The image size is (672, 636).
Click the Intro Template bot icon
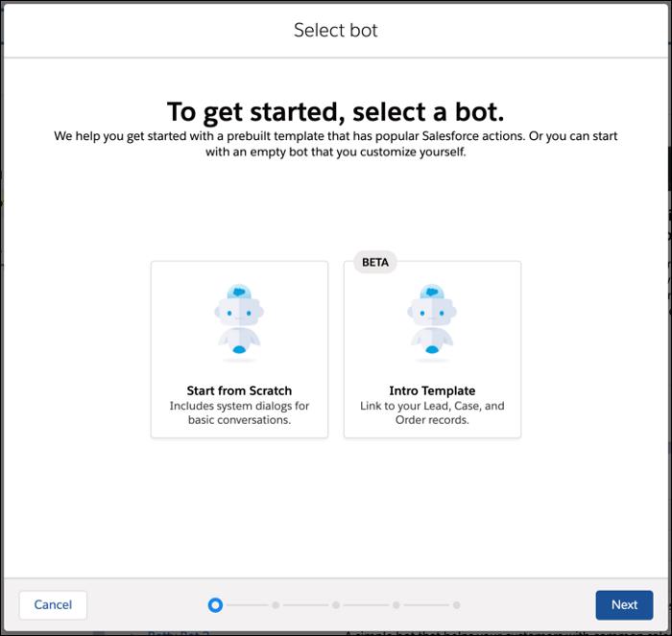pyautogui.click(x=432, y=322)
